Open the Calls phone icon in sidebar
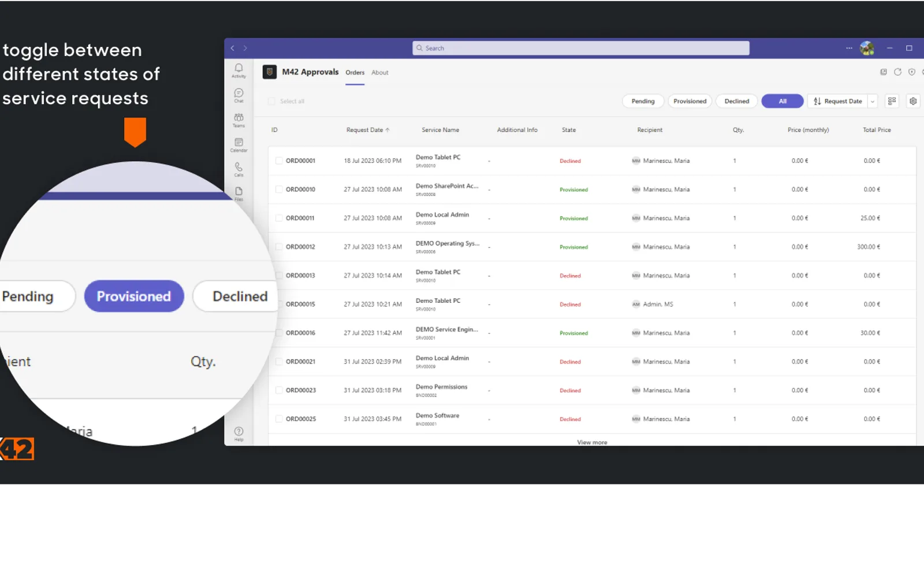The height and width of the screenshot is (578, 924). click(239, 169)
